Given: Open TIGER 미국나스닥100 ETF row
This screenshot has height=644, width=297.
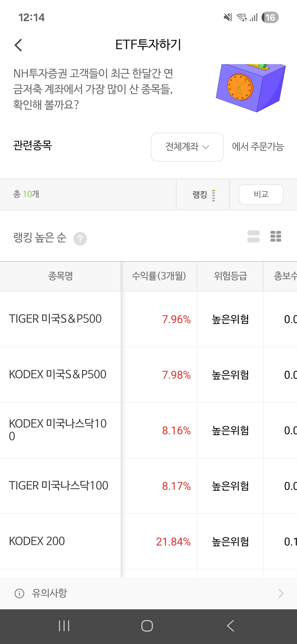Looking at the screenshot, I should [148, 486].
